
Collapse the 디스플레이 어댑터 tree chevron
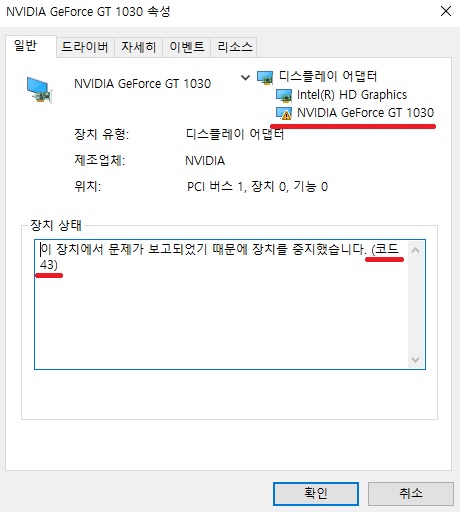coord(245,78)
